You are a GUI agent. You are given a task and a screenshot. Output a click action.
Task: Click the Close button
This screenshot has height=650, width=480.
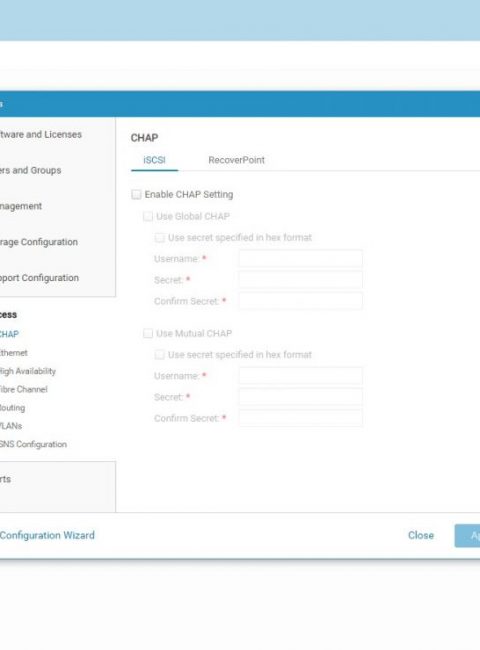[421, 535]
